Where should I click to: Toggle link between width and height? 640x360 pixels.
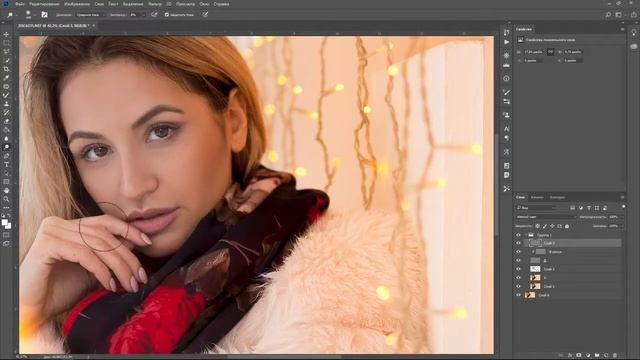pyautogui.click(x=551, y=52)
